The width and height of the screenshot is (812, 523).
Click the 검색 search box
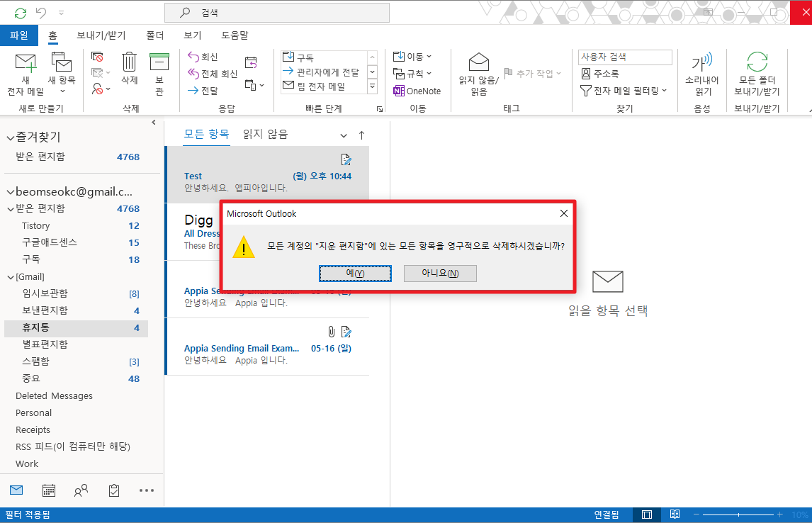(277, 13)
